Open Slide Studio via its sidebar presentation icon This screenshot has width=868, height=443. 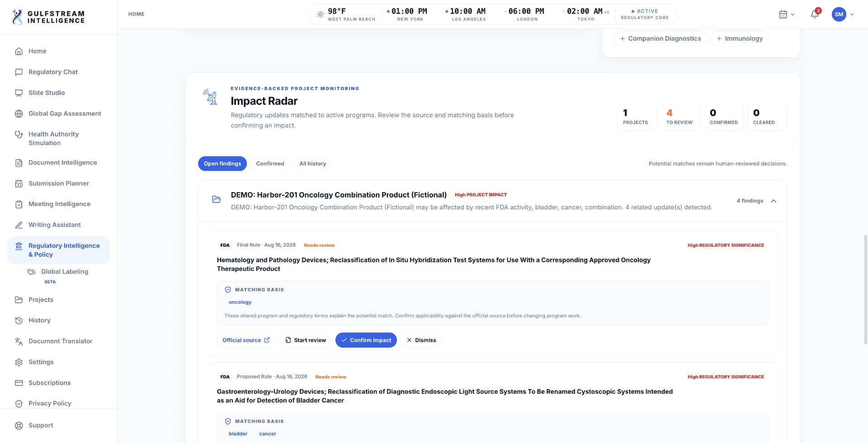tap(19, 93)
